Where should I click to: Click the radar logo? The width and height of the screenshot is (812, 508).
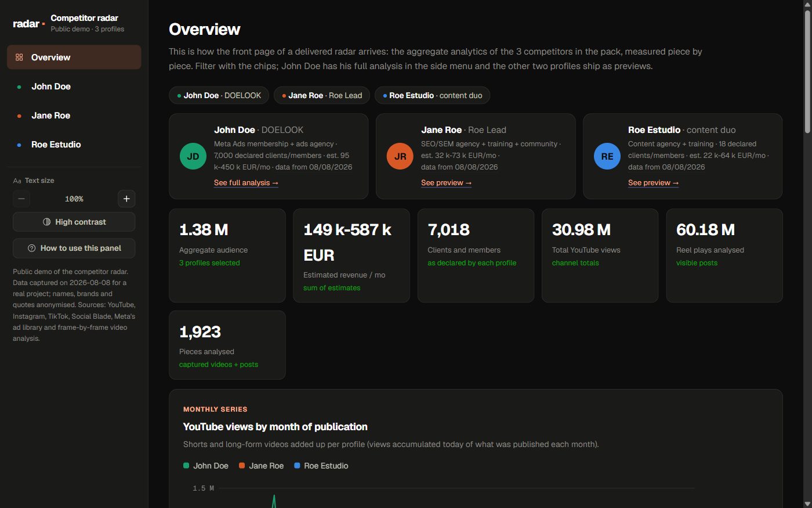pyautogui.click(x=28, y=24)
